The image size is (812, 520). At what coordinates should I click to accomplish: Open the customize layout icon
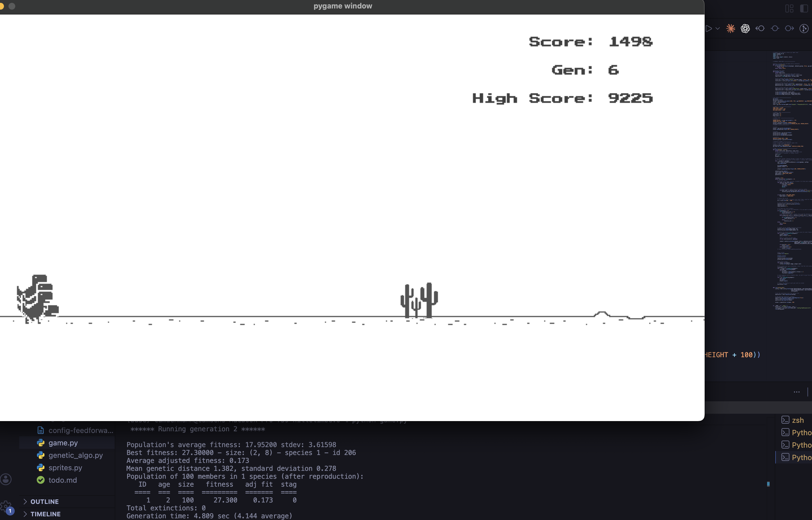tap(789, 8)
